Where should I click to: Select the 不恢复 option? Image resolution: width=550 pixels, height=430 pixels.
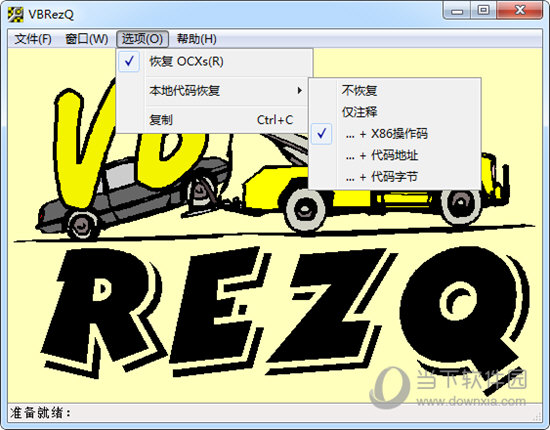(x=395, y=90)
